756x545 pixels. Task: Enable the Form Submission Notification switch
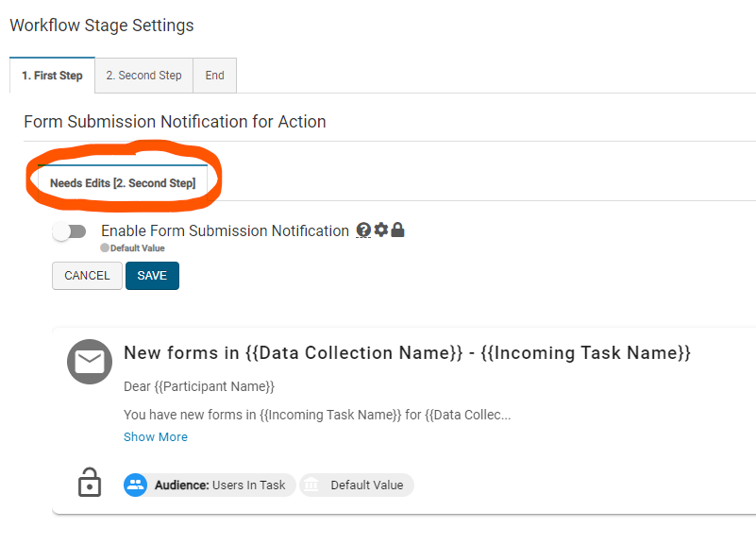click(x=69, y=231)
